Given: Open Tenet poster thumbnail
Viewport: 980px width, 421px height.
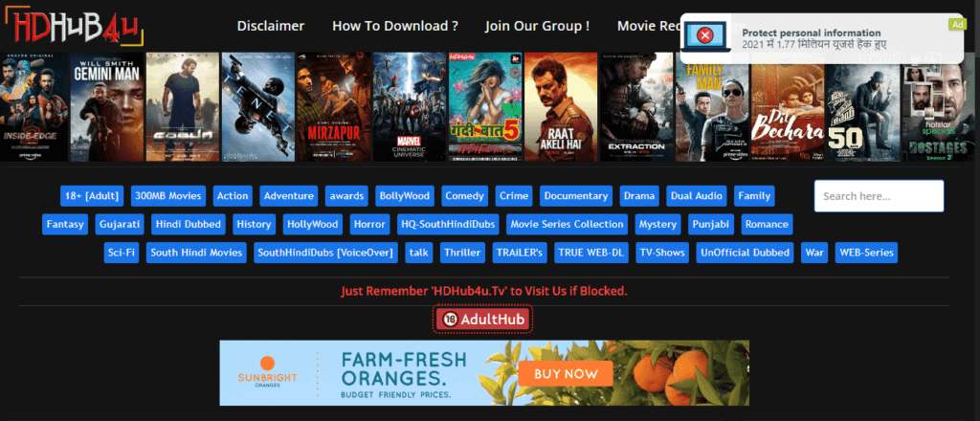Looking at the screenshot, I should tap(258, 107).
